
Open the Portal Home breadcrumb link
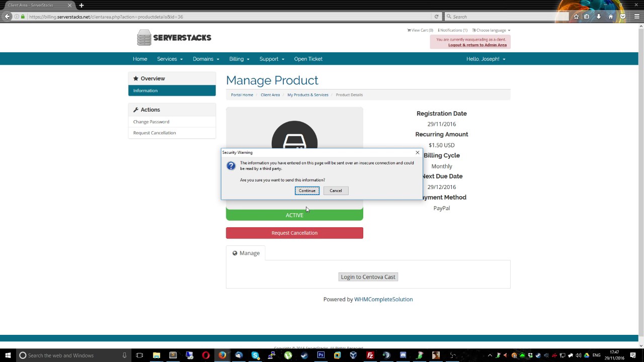[242, 95]
